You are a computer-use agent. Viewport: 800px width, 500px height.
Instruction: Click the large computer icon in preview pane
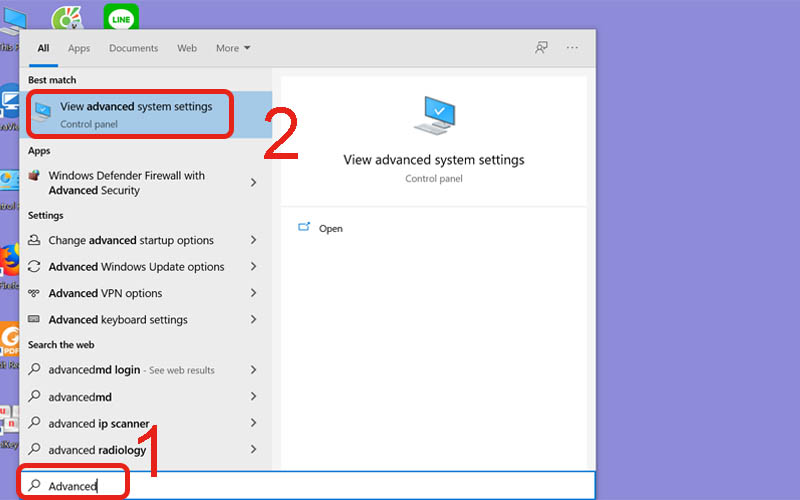(x=433, y=116)
